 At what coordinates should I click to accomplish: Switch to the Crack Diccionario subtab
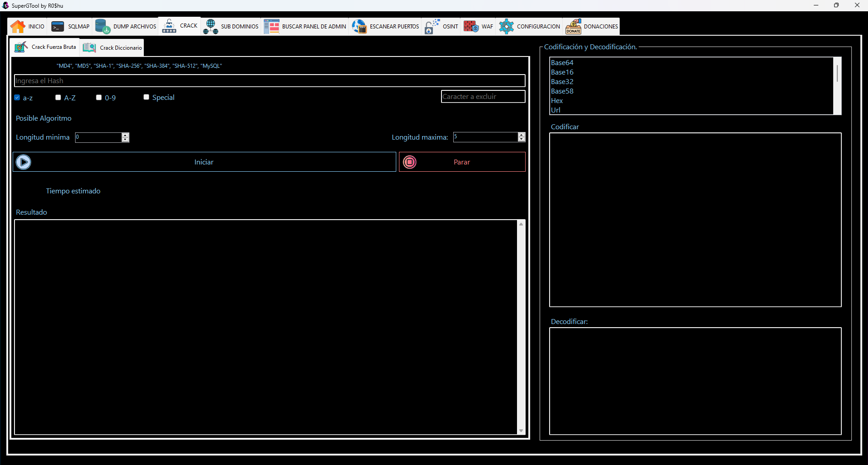point(112,47)
